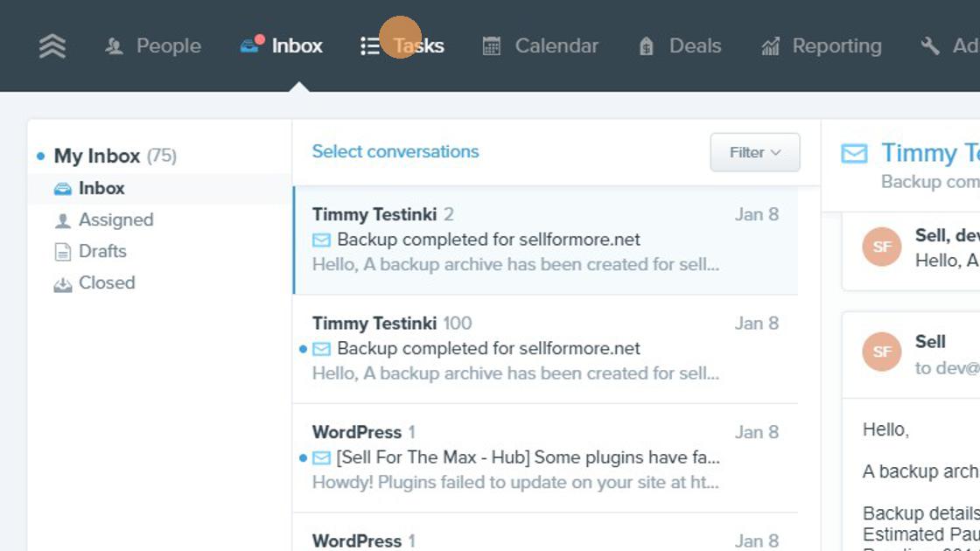Viewport: 980px width, 551px height.
Task: Open the Filter dropdown
Action: tap(755, 152)
